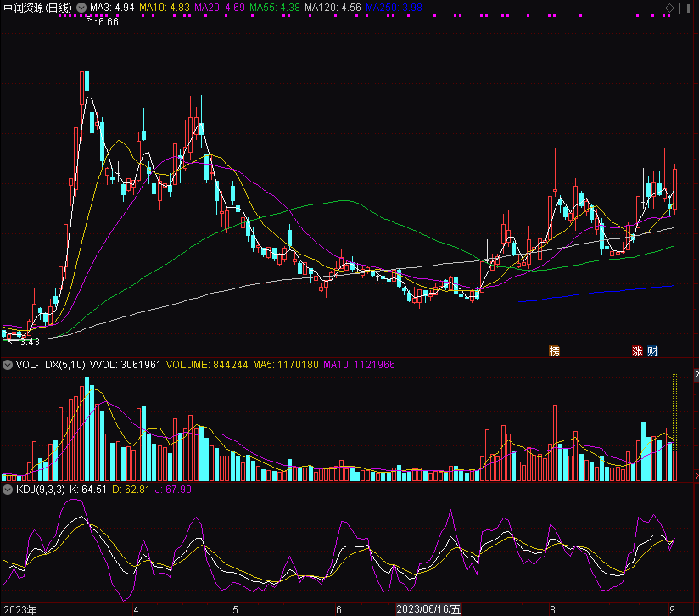The image size is (699, 616).
Task: Click the square icon at top-right corner
Action: 686,8
